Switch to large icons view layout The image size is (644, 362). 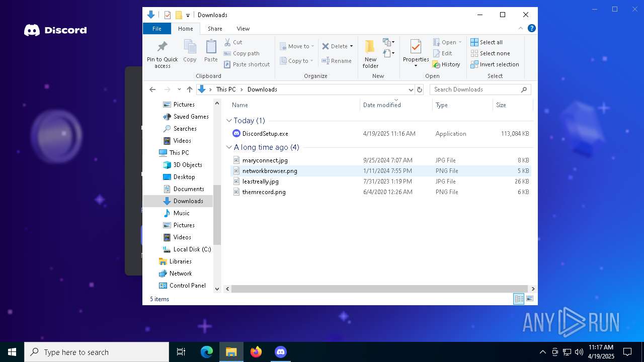529,299
